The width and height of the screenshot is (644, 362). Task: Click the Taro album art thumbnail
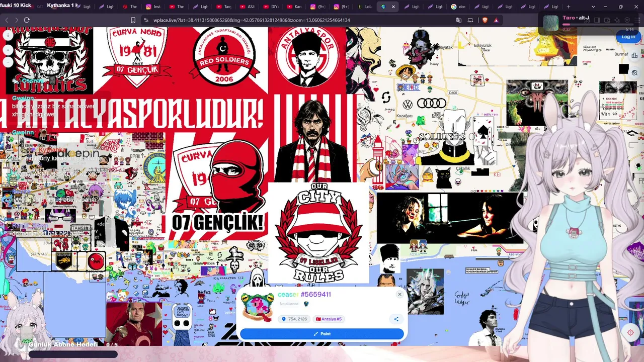pyautogui.click(x=551, y=23)
